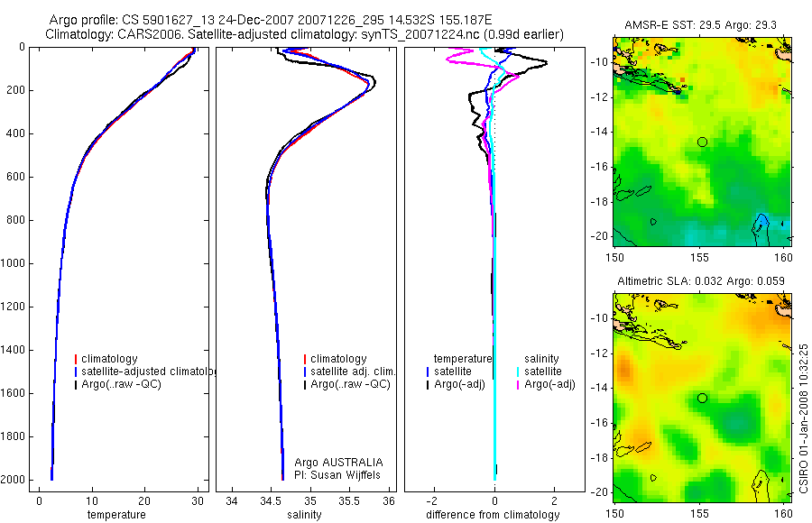Click 'satellite adj. clim.' legend entry in salinity panel
The width and height of the screenshot is (812, 523).
point(353,372)
